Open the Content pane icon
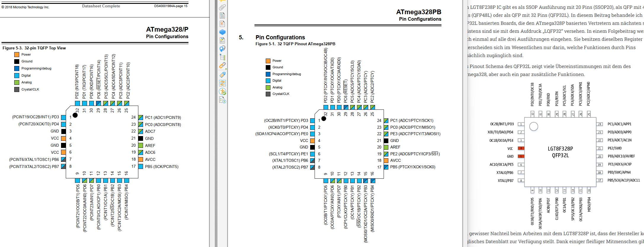The width and height of the screenshot is (644, 247). point(222,40)
